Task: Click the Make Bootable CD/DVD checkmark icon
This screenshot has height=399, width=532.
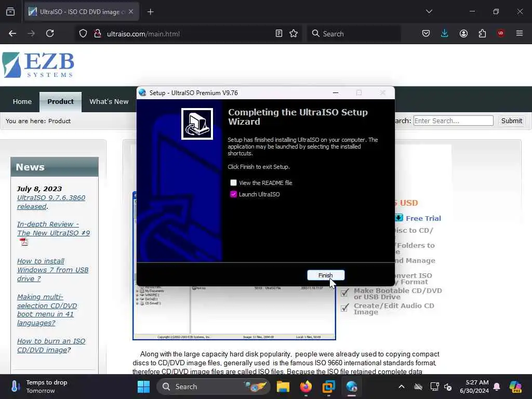Action: pos(345,292)
